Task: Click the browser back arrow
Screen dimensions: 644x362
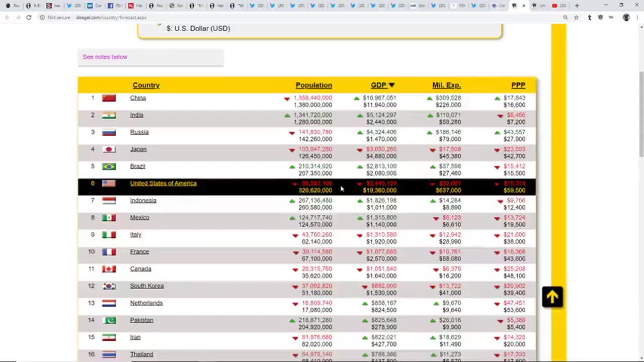Action: tap(7, 17)
